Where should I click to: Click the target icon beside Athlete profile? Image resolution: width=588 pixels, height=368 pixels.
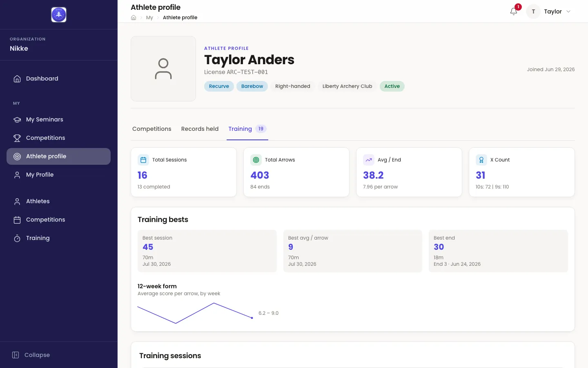[x=17, y=156]
